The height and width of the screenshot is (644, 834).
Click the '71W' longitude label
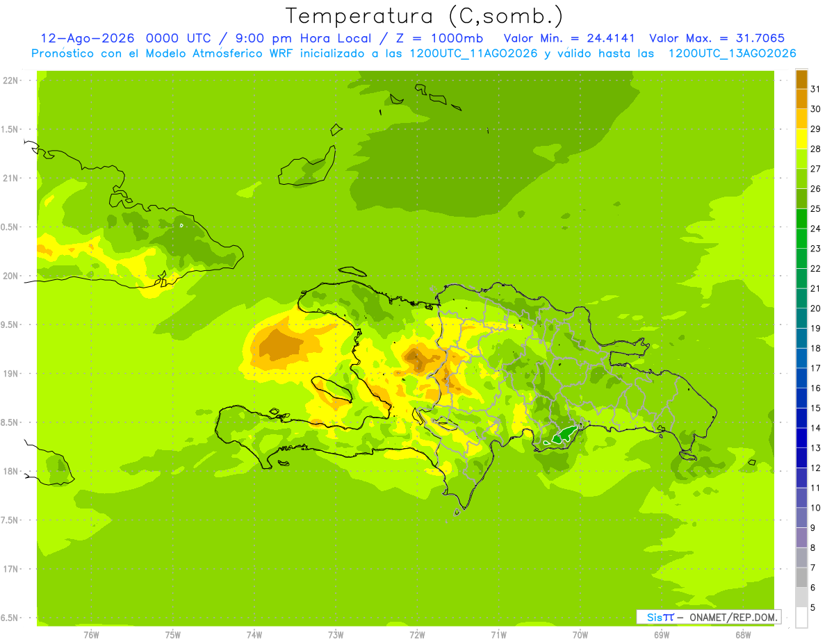pyautogui.click(x=498, y=634)
